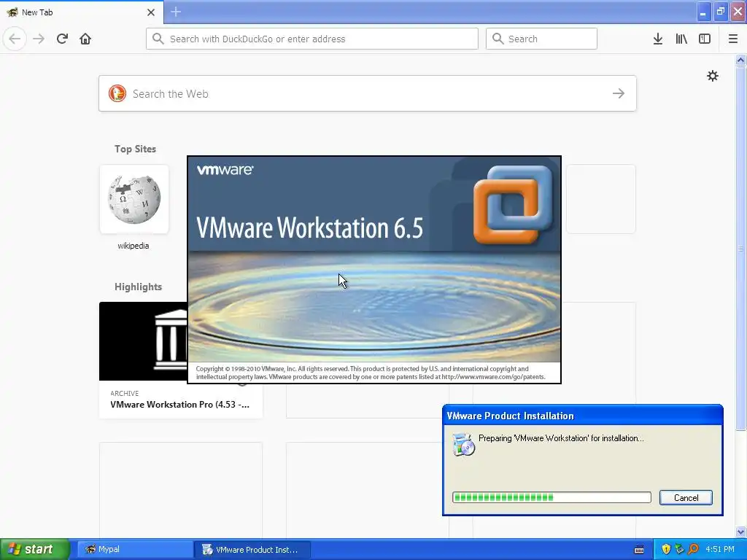
Task: Click the magnifier in the Search box
Action: (498, 39)
